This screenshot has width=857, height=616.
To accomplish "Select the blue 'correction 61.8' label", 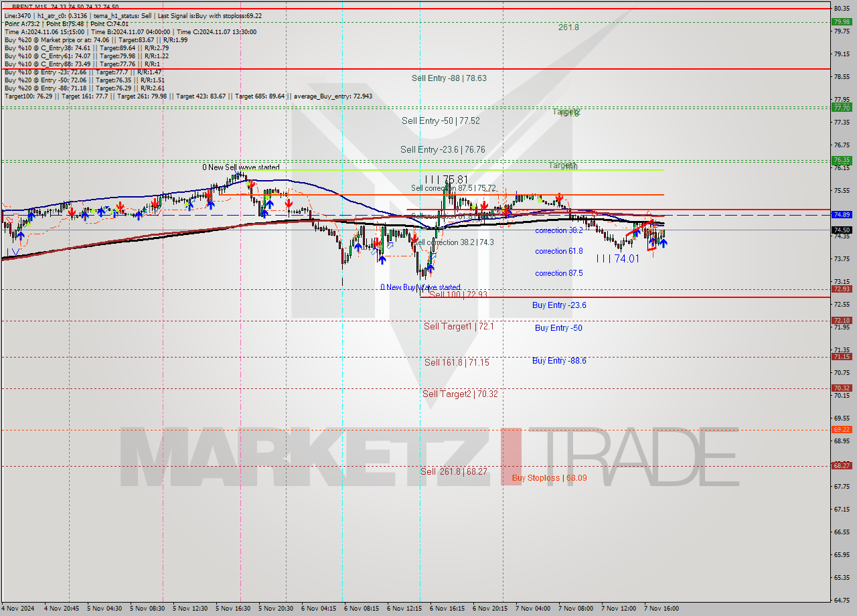I will click(559, 252).
